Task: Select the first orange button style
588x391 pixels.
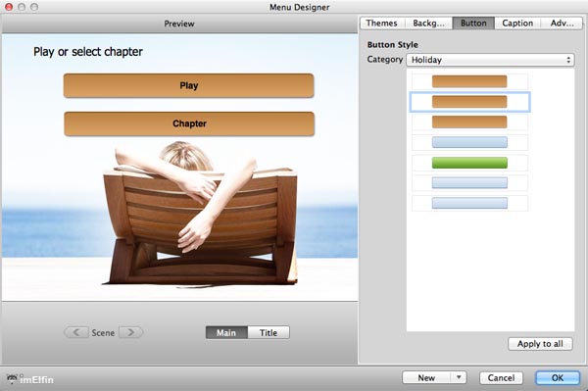Action: (x=469, y=81)
